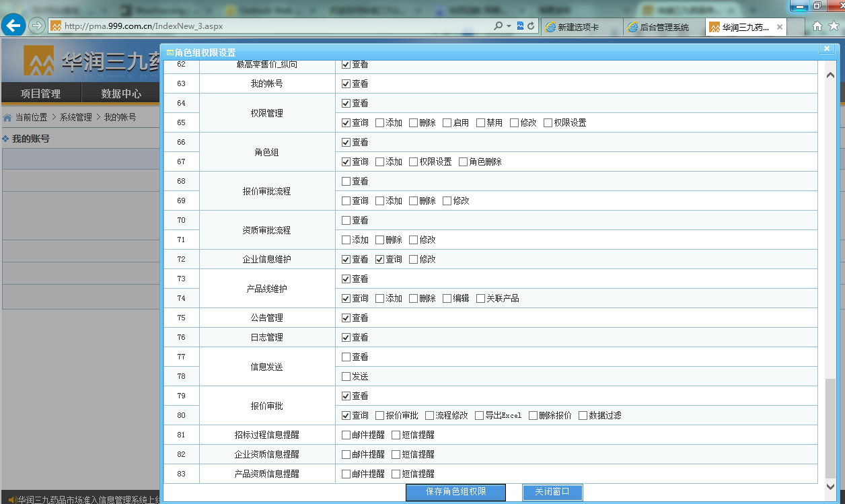
Task: Check 查看 for 报价审批流程 row 68
Action: (x=346, y=181)
